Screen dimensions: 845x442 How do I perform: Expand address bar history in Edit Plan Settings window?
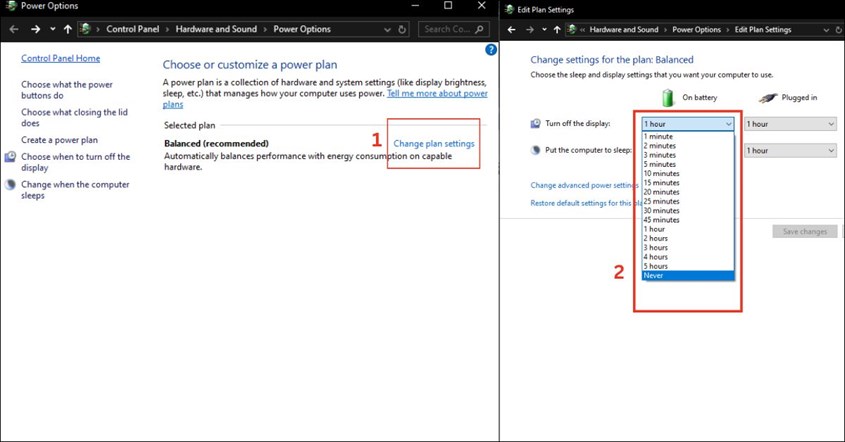[826, 30]
